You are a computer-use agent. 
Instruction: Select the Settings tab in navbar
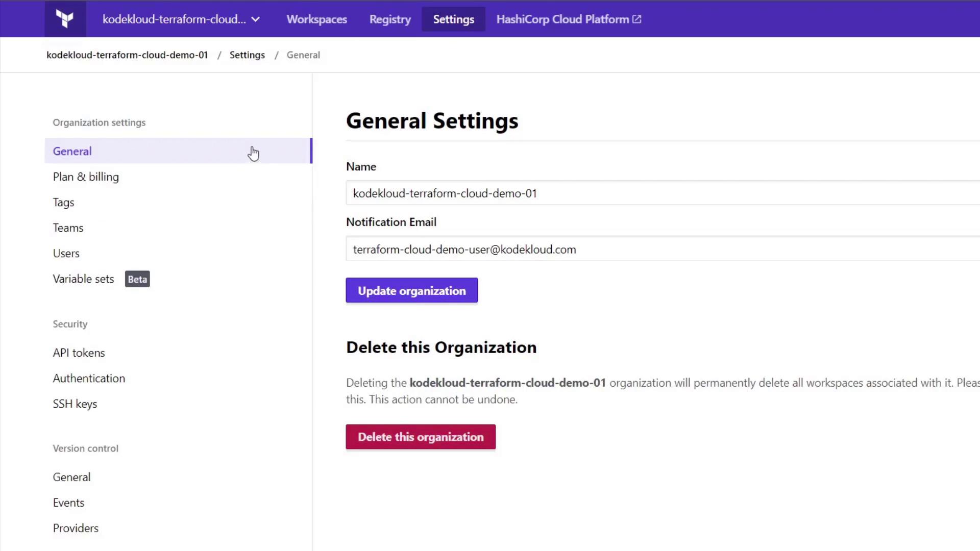[453, 19]
